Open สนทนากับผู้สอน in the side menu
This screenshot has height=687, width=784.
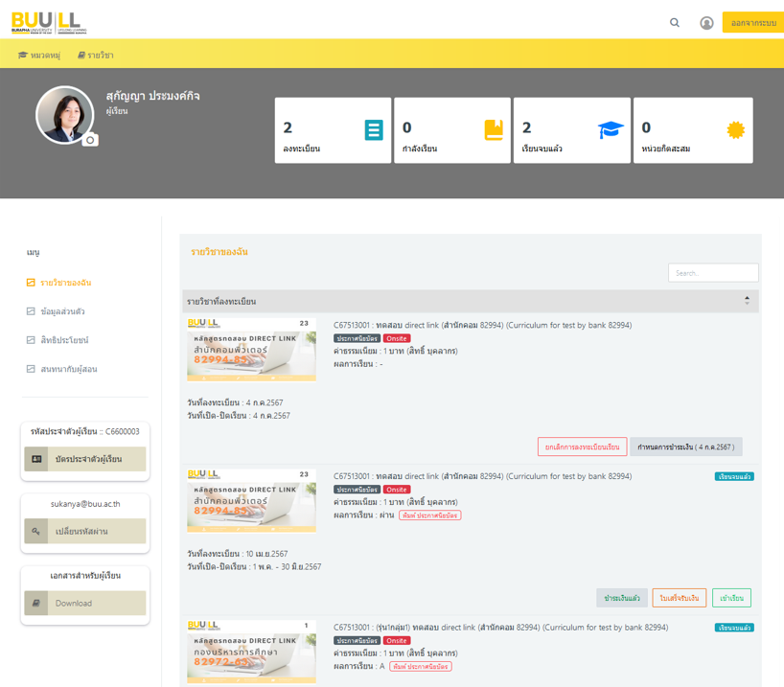pyautogui.click(x=68, y=369)
